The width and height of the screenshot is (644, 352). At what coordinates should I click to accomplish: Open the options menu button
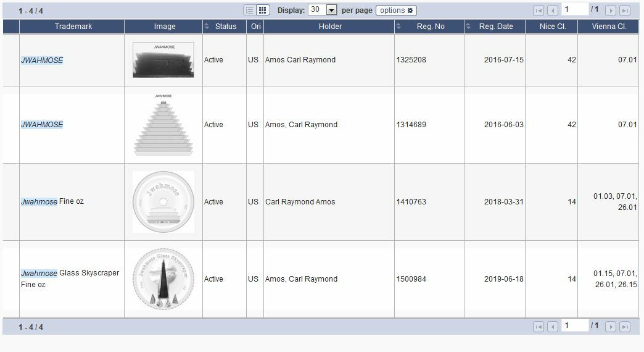(397, 10)
